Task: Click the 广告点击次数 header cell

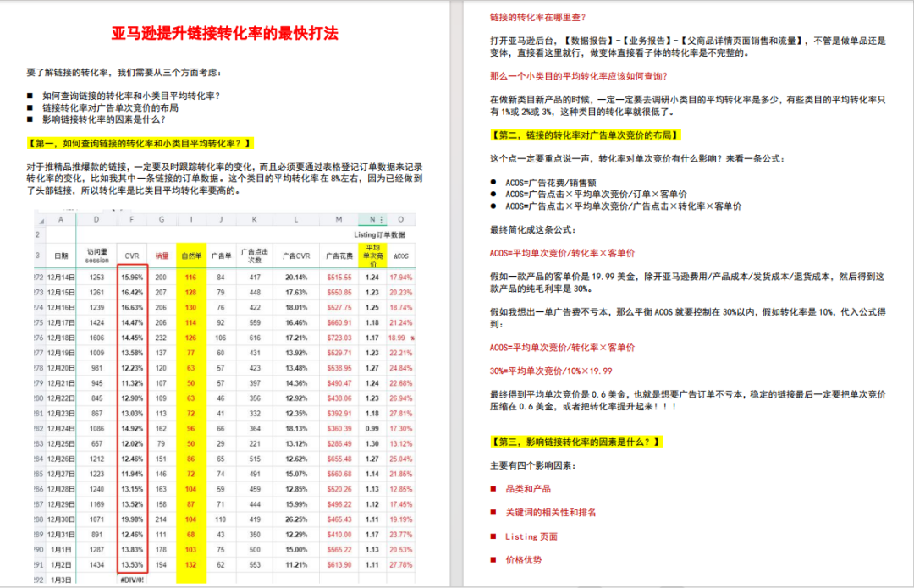Action: point(255,256)
